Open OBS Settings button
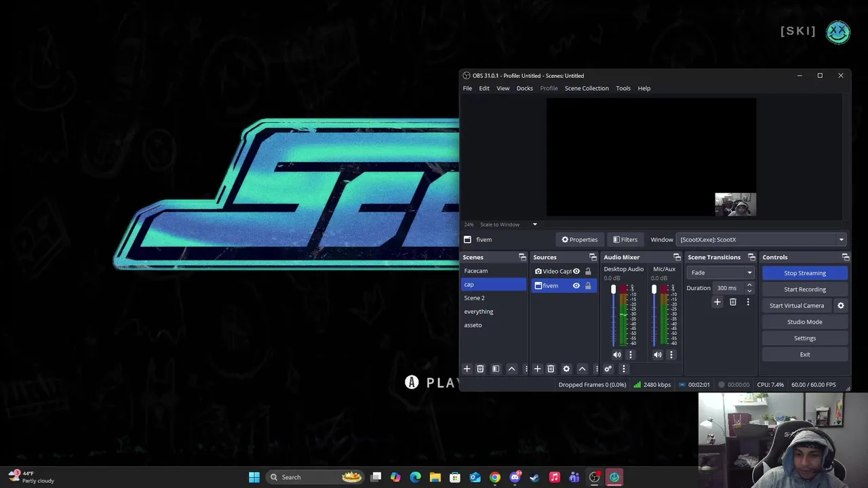Viewport: 868px width, 488px height. 805,338
